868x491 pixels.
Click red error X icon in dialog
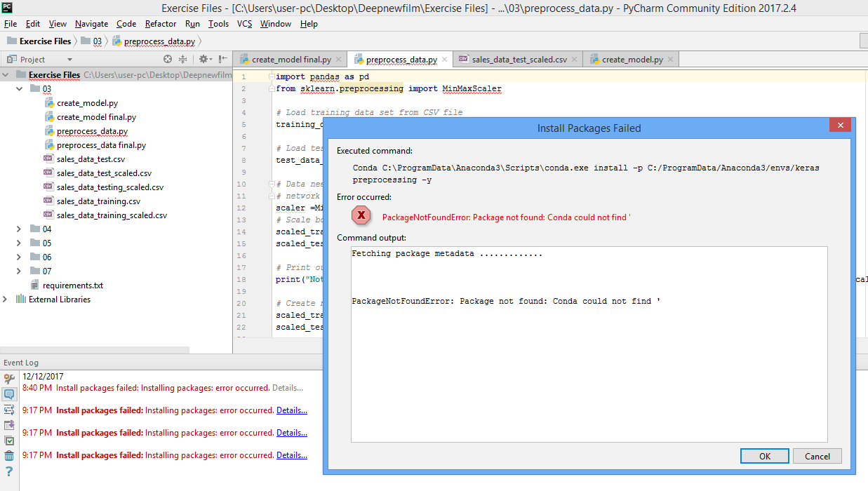tap(361, 215)
